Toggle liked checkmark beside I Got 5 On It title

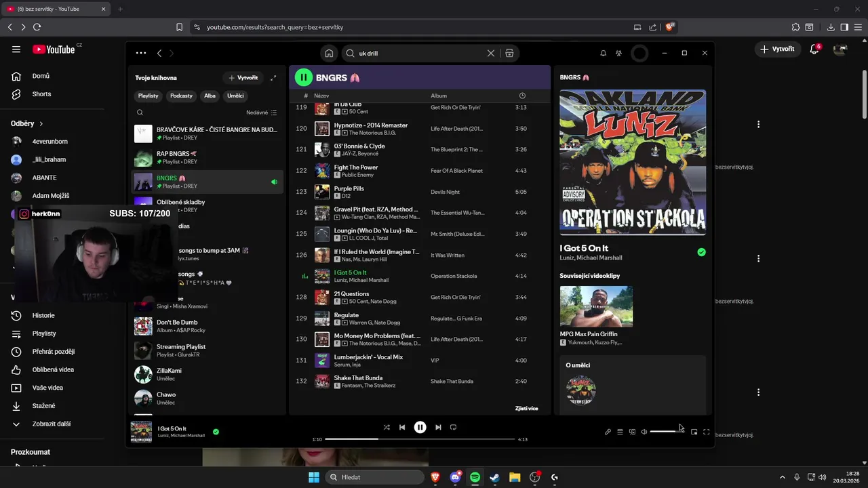coord(701,252)
